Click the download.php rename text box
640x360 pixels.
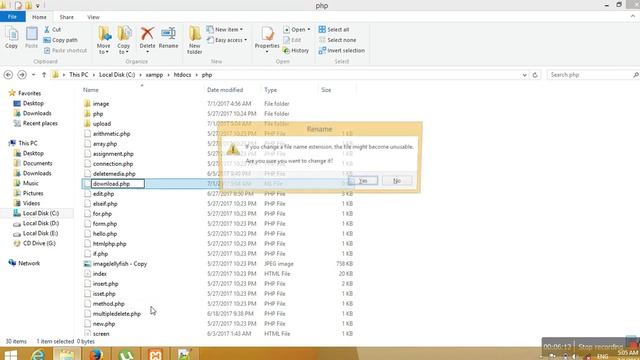click(x=118, y=184)
